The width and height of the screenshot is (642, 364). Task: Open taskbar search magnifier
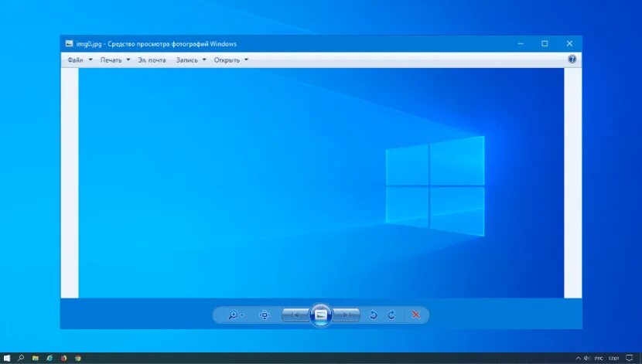click(x=21, y=359)
